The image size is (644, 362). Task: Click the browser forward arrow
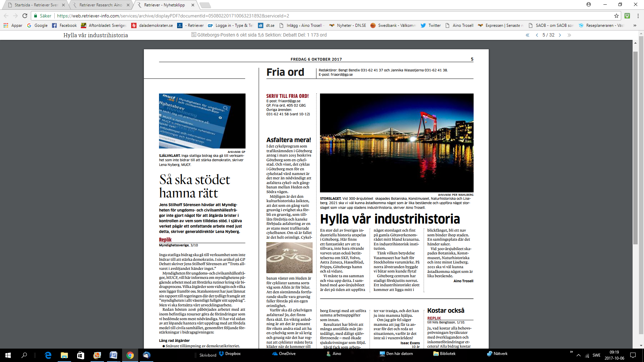tap(15, 16)
